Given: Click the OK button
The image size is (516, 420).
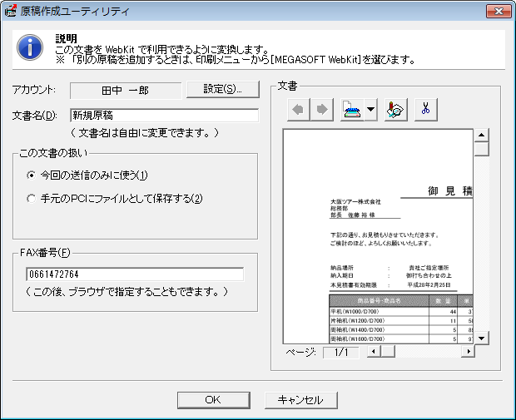Looking at the screenshot, I should tap(211, 399).
